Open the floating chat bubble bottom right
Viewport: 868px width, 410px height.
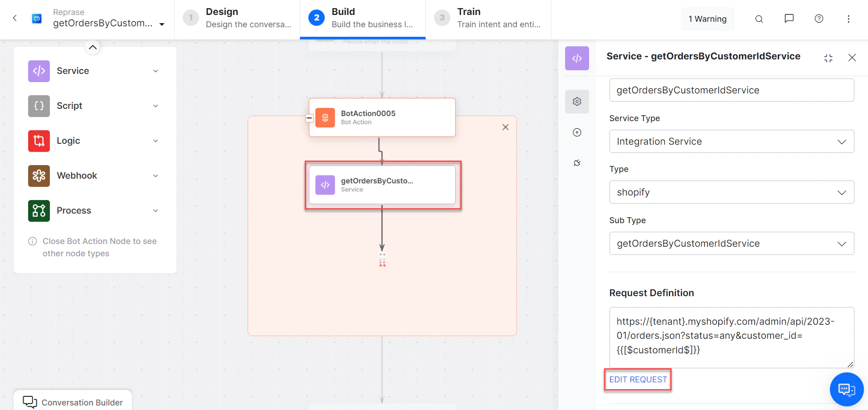[846, 389]
